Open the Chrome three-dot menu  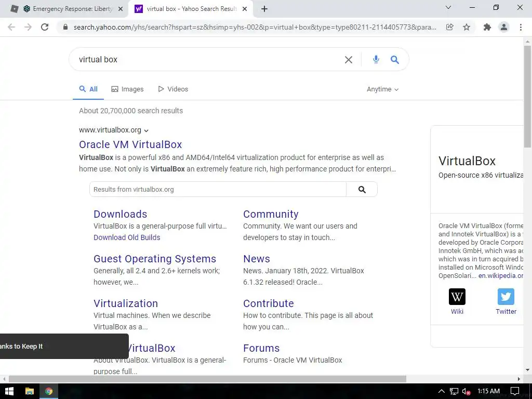click(x=521, y=27)
